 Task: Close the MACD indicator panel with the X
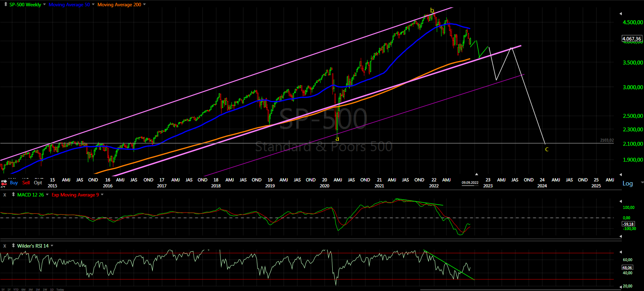(x=5, y=195)
